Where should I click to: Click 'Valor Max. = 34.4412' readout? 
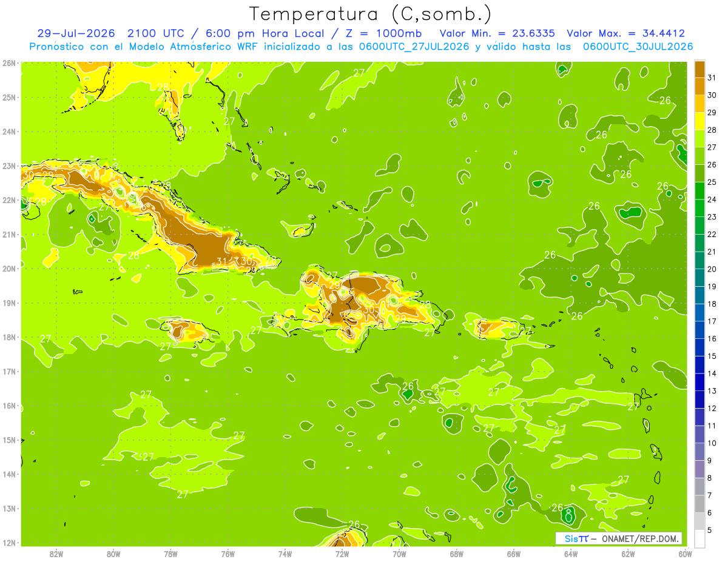[626, 33]
